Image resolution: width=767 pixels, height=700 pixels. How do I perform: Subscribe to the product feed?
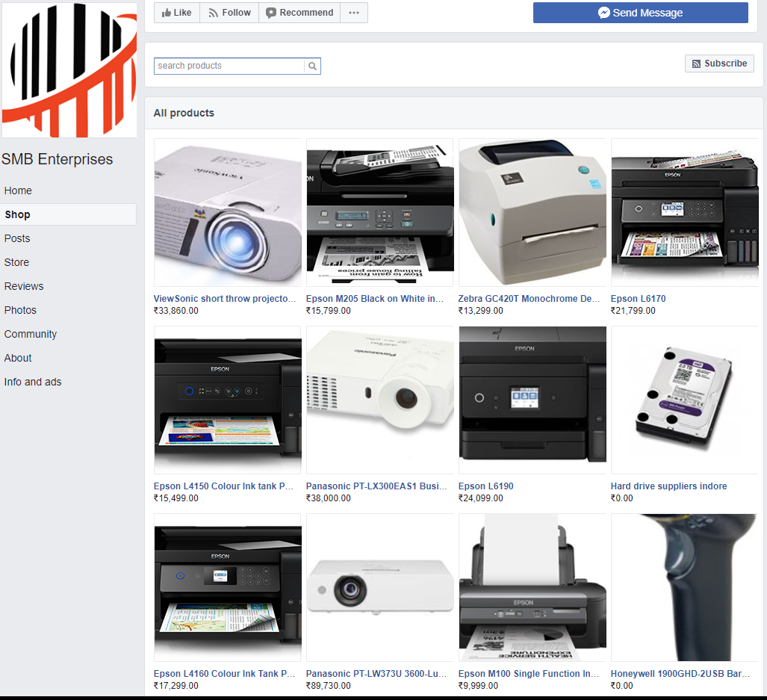pyautogui.click(x=719, y=64)
